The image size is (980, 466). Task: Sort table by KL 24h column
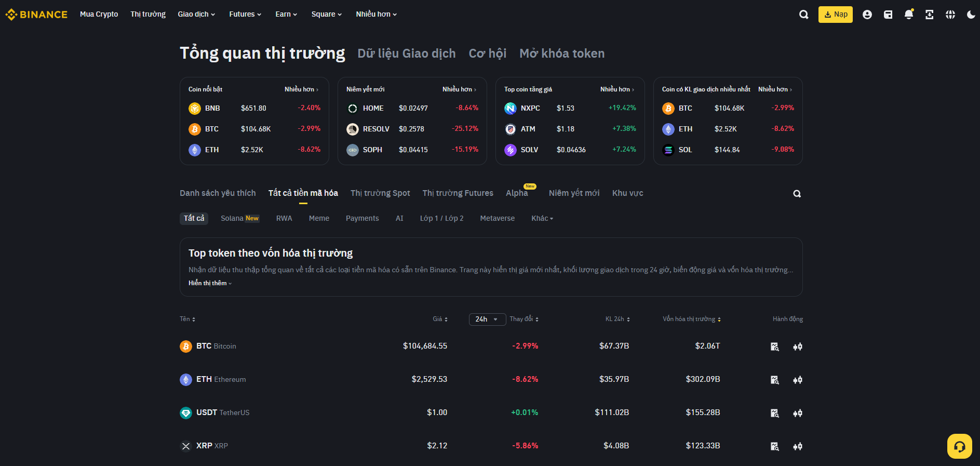click(617, 319)
